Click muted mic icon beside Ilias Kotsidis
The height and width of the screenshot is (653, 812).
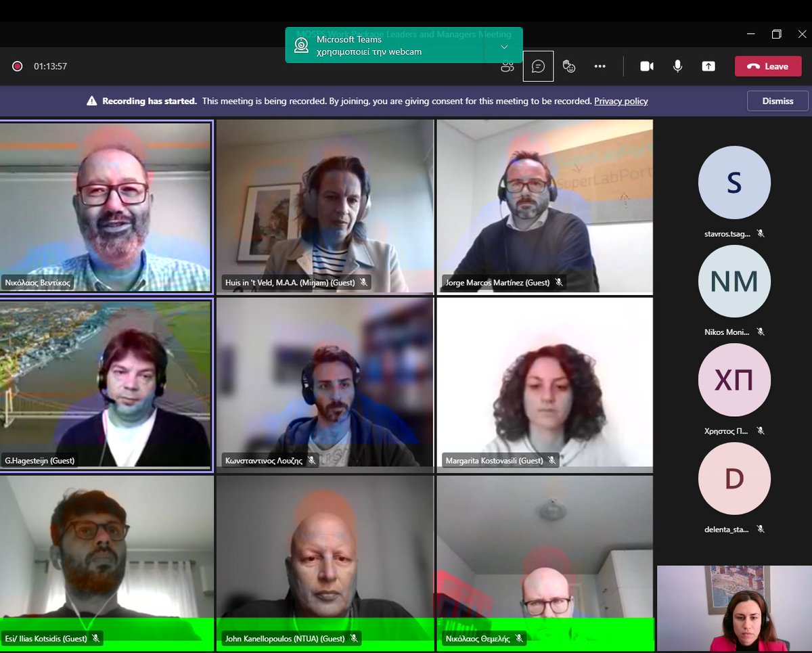[x=96, y=638]
